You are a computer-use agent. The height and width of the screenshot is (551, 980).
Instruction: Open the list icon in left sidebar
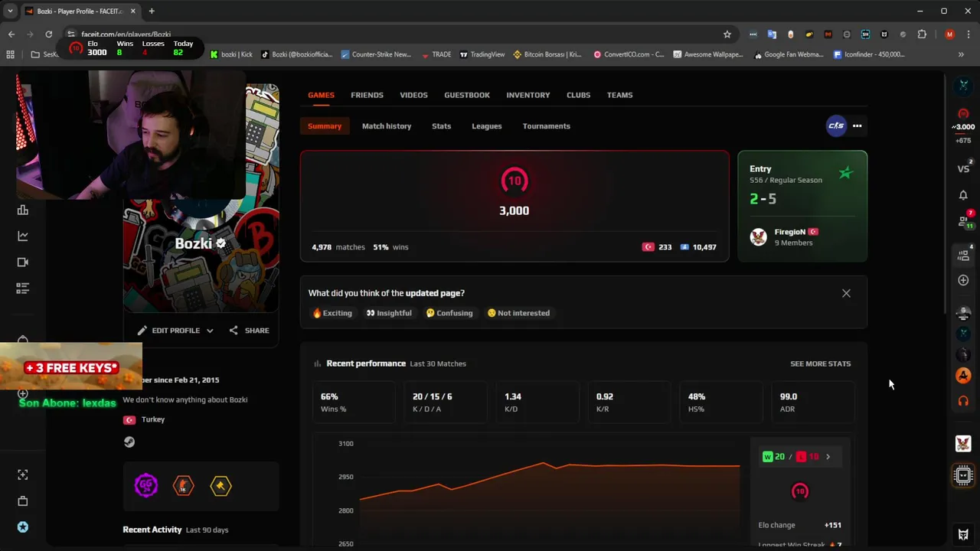point(23,289)
